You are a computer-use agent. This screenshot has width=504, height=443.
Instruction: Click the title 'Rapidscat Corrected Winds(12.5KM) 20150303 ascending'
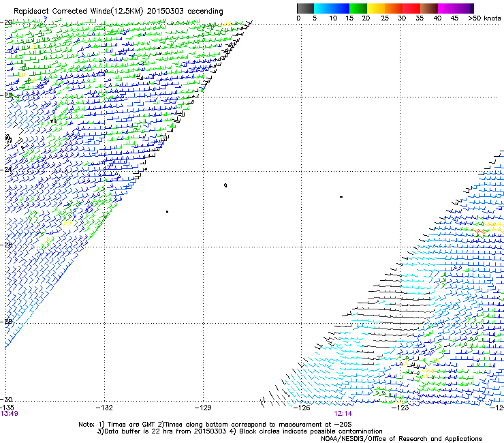coord(119,11)
